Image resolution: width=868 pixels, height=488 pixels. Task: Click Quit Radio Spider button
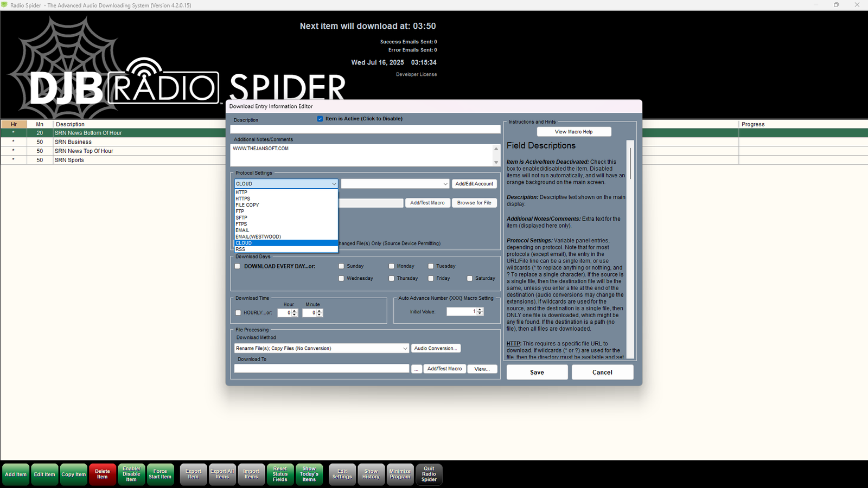tap(429, 474)
